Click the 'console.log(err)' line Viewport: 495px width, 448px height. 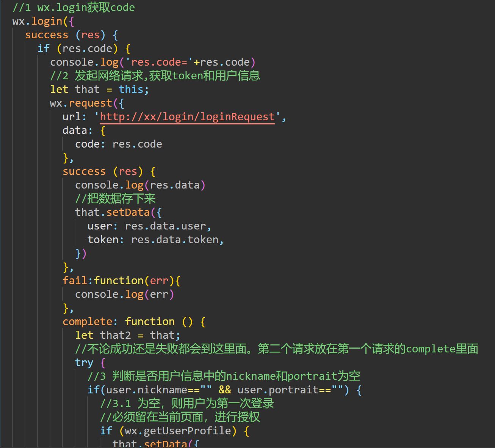(x=125, y=294)
